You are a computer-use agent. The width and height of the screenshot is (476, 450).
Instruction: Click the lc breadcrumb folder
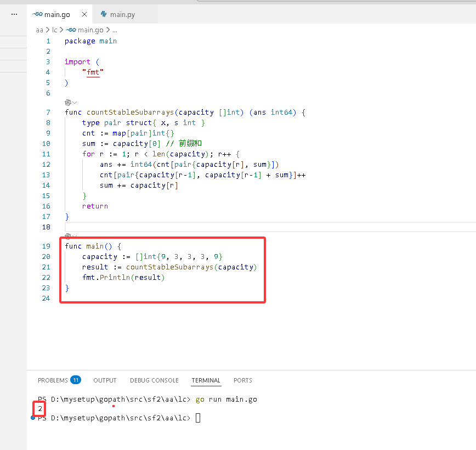(x=55, y=30)
